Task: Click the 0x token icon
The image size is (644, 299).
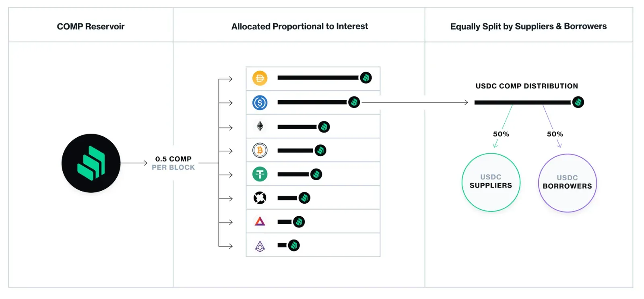Action: pyautogui.click(x=260, y=198)
